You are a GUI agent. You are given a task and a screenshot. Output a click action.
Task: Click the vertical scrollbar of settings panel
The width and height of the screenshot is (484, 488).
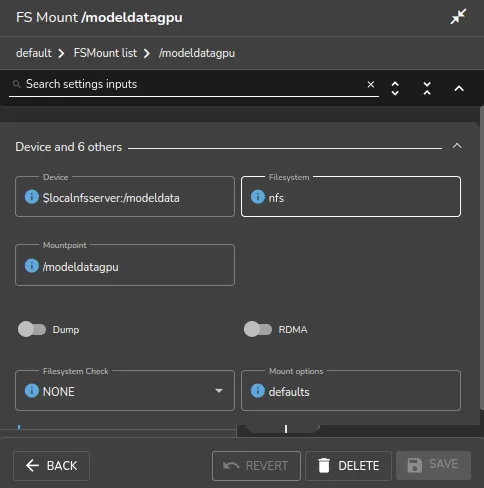482,258
